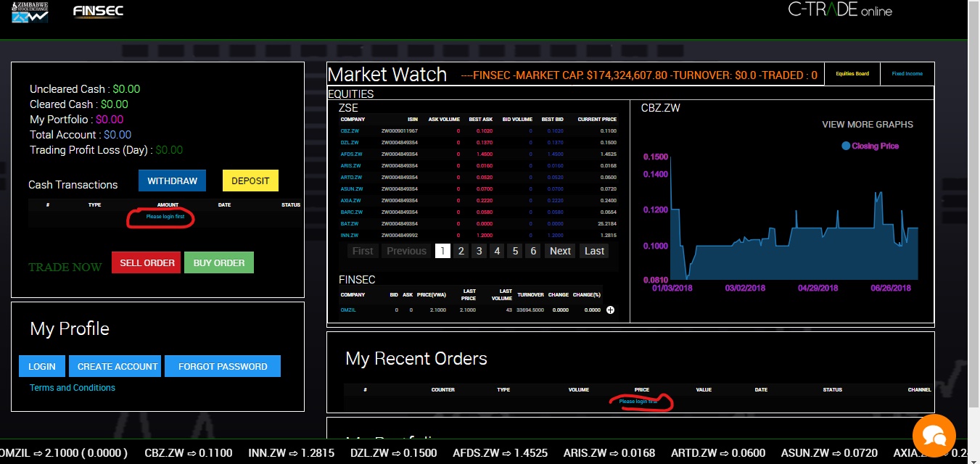Open the live chat bubble icon
The width and height of the screenshot is (980, 464).
934,436
